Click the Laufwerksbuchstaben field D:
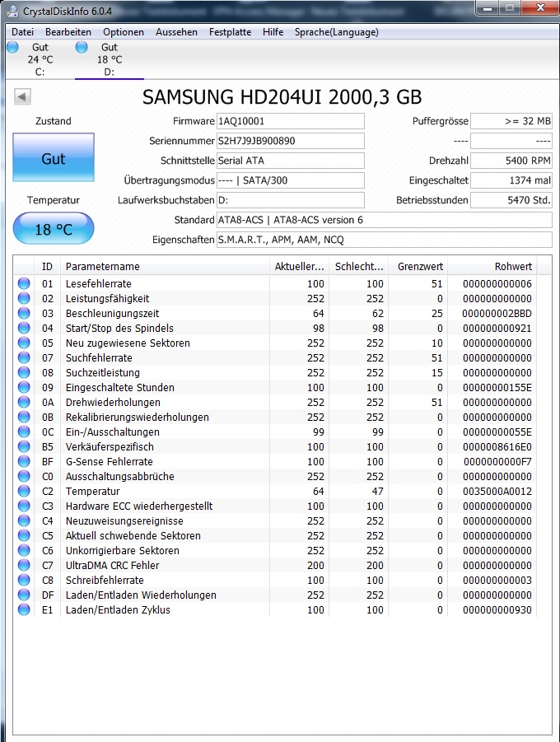560x742 pixels. [x=291, y=200]
